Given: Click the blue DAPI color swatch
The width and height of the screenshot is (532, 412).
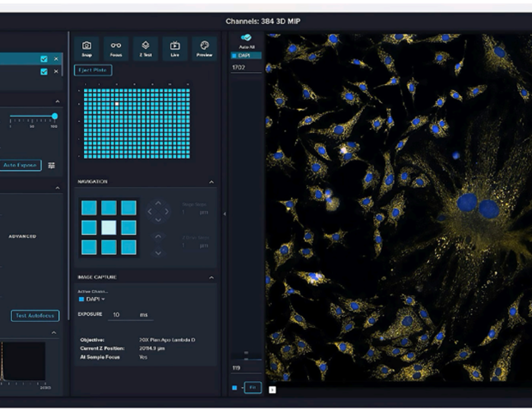Looking at the screenshot, I should click(82, 299).
